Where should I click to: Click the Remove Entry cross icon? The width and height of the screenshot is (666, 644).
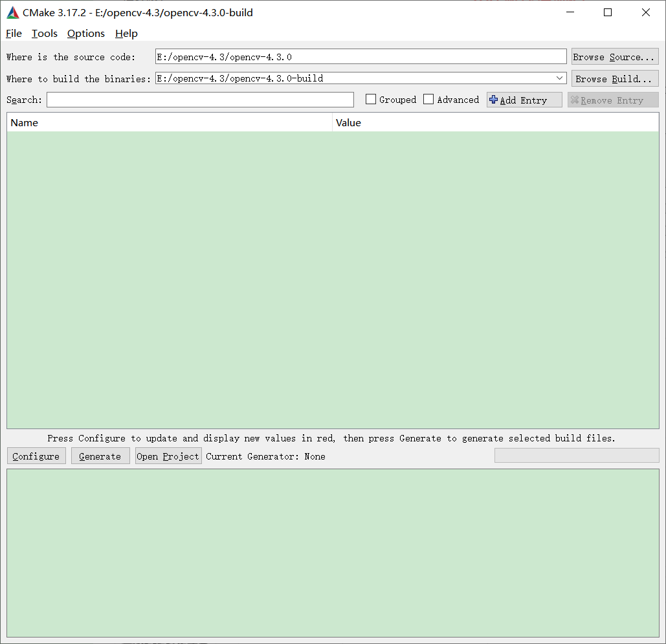(575, 100)
